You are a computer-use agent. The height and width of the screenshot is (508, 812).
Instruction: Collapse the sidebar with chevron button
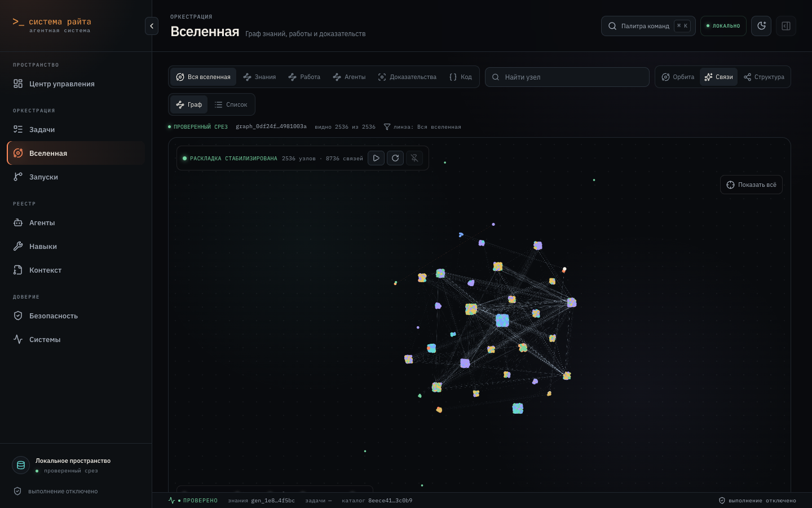(152, 26)
